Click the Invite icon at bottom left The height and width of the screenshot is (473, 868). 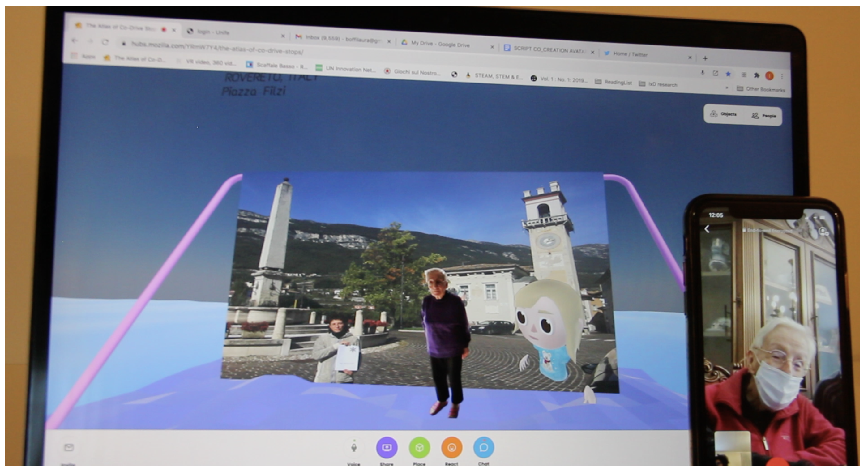pyautogui.click(x=69, y=447)
